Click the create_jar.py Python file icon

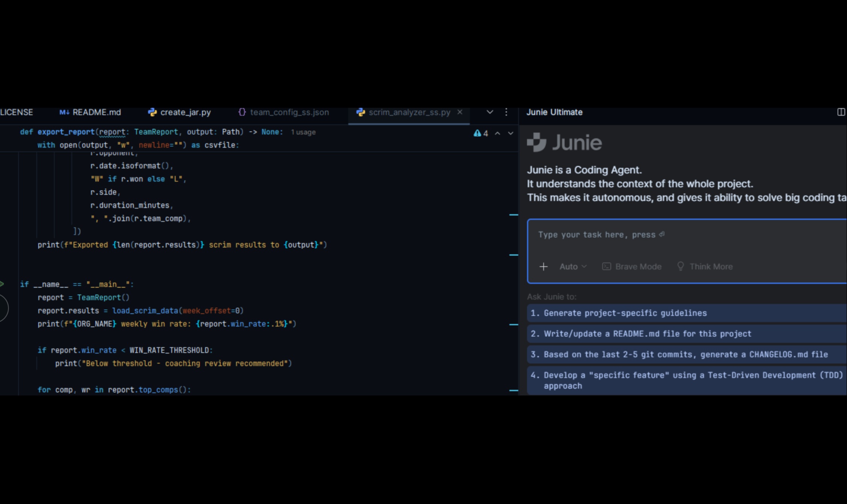[152, 112]
